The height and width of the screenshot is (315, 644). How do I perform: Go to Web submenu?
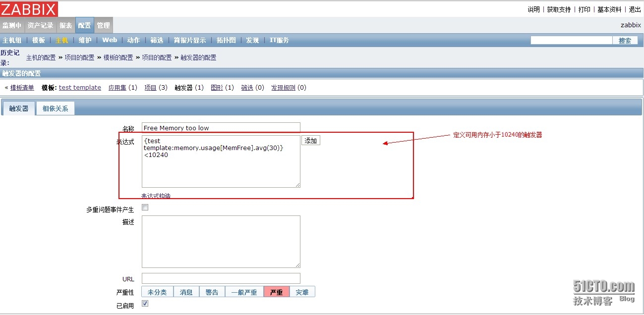[110, 40]
